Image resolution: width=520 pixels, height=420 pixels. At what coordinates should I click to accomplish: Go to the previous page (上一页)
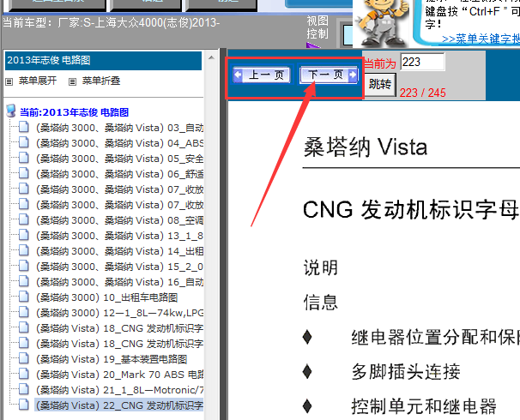coord(262,75)
